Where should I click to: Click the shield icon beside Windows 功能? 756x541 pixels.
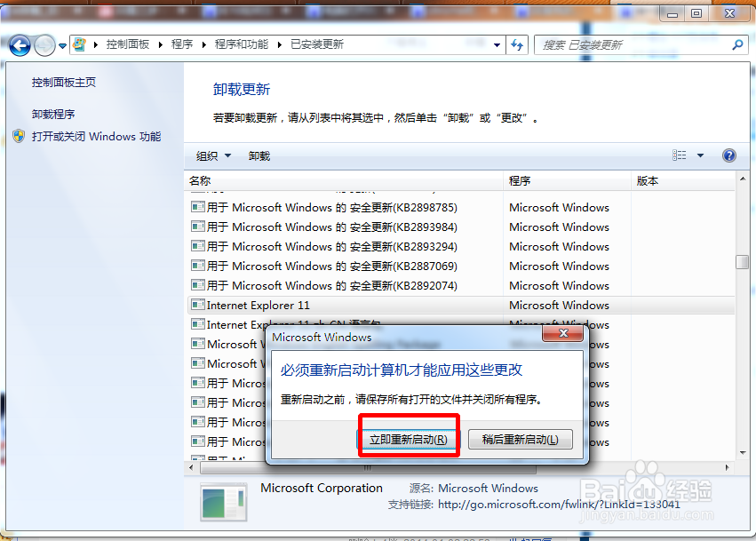coord(19,137)
